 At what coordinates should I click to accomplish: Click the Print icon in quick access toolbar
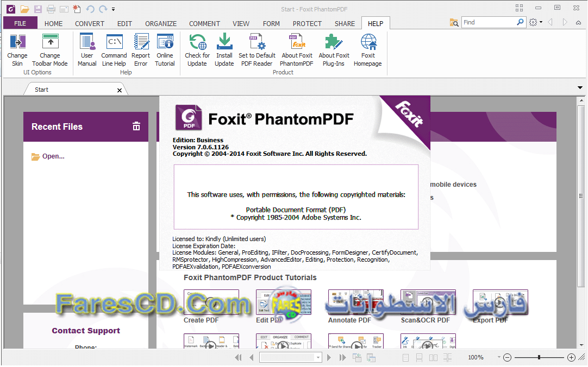(51, 9)
